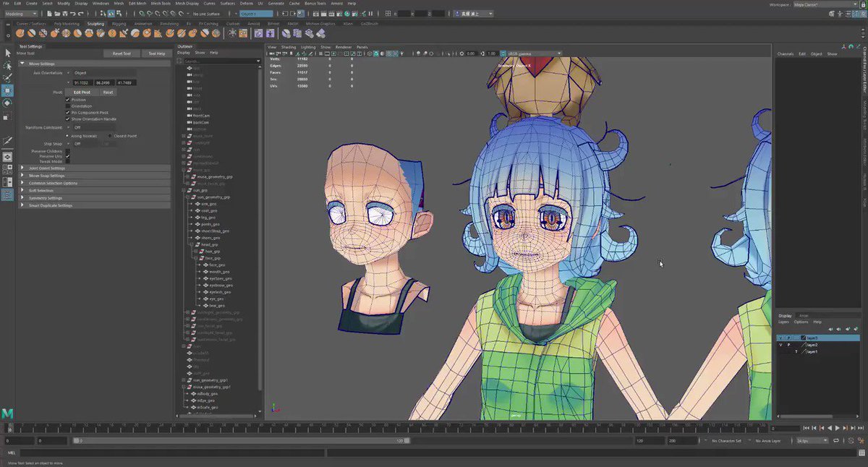Click the Outliner search field
Viewport: 868px width, 467px height.
coord(220,61)
